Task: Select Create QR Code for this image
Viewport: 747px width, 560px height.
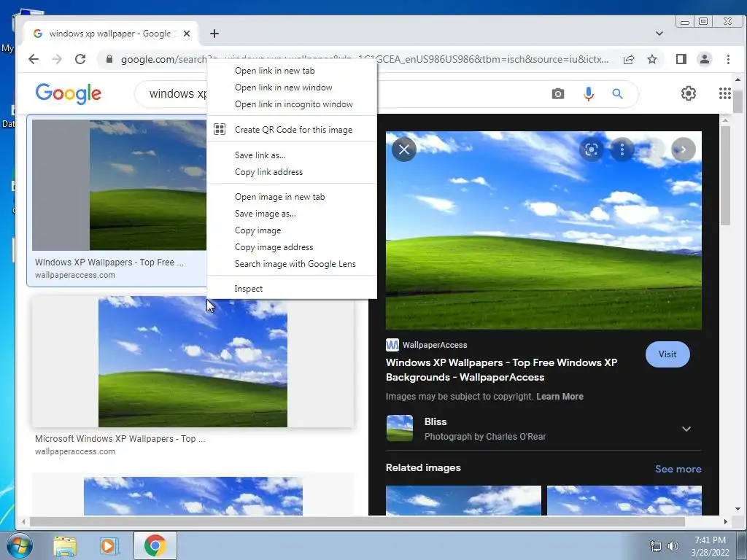Action: (x=293, y=130)
